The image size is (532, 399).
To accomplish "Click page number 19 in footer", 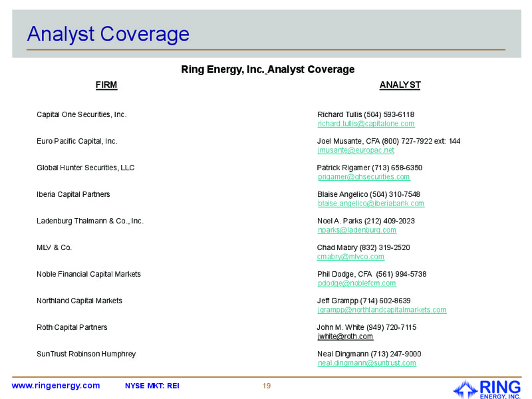I will pyautogui.click(x=267, y=386).
